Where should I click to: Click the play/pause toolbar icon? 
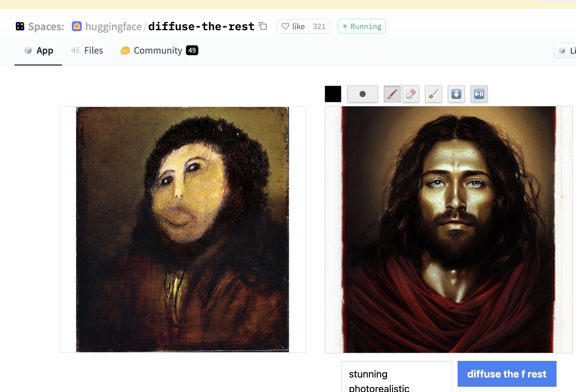coord(479,94)
